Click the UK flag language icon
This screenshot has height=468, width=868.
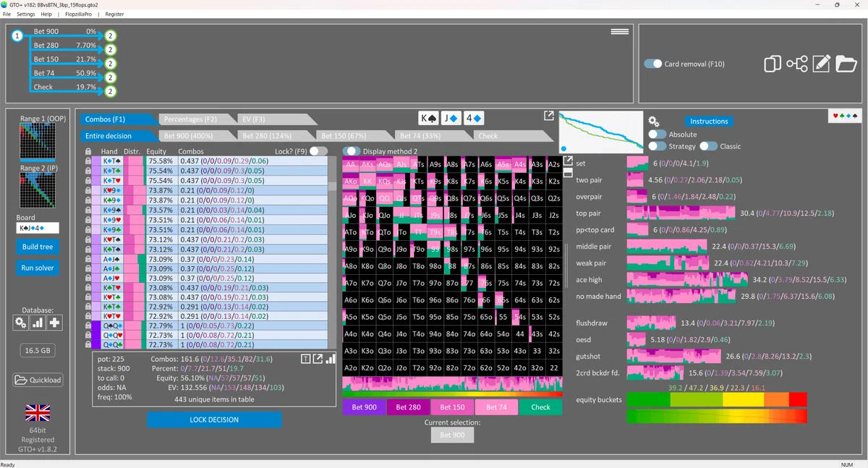(38, 413)
